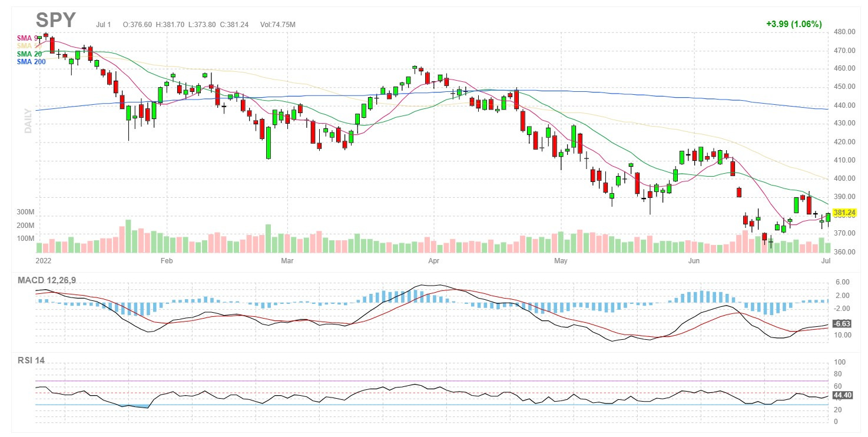
Task: Click the 390.00 price axis label
Action: pos(845,197)
